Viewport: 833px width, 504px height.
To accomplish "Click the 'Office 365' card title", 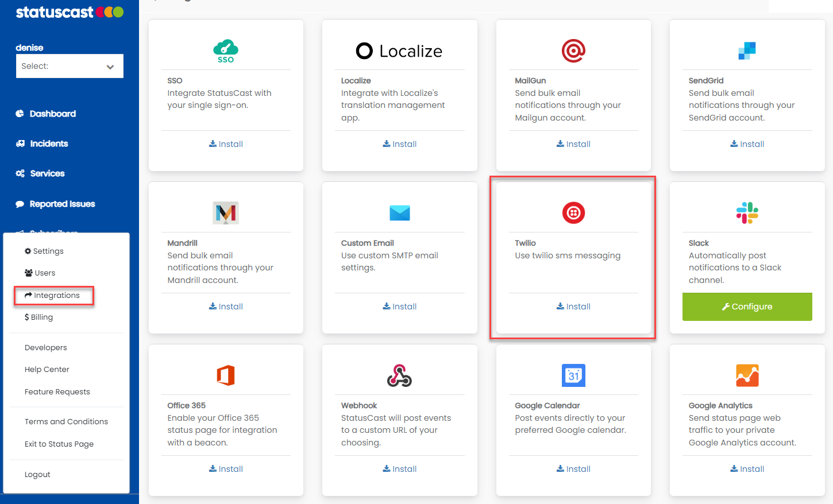I will pyautogui.click(x=186, y=405).
